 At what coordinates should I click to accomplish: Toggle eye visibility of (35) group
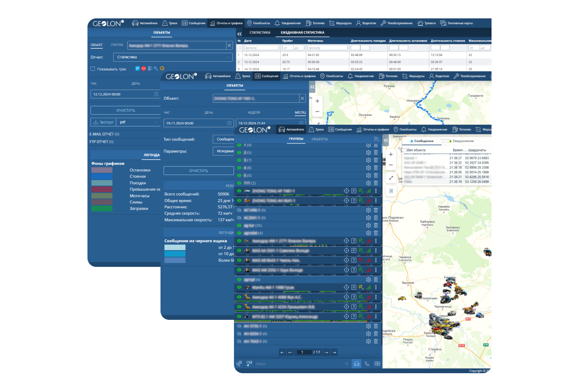click(x=239, y=225)
